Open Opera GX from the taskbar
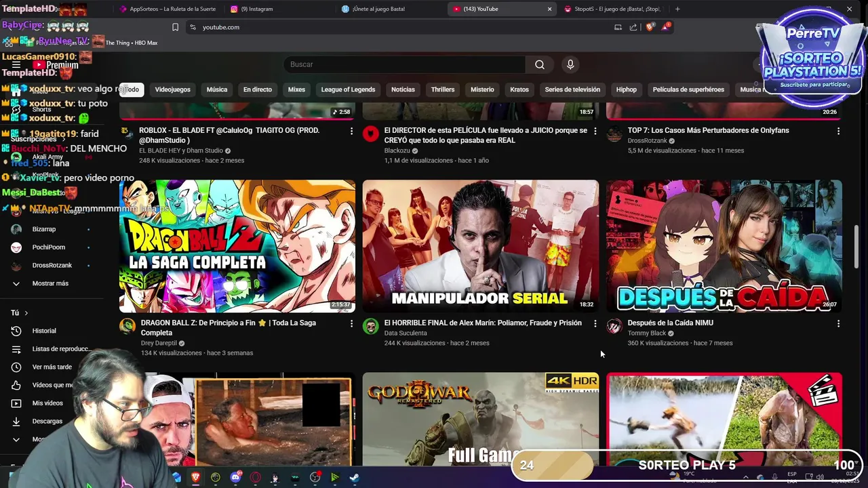Image resolution: width=868 pixels, height=488 pixels. click(256, 477)
